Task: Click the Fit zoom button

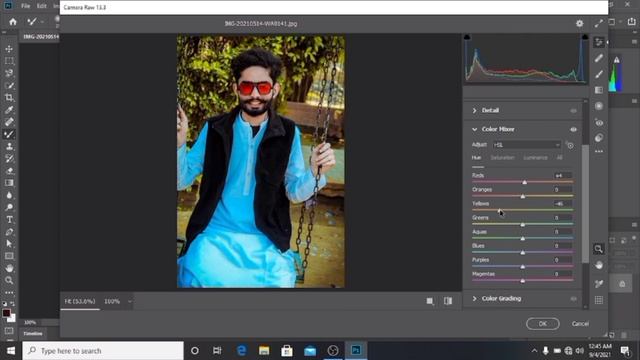Action: pyautogui.click(x=80, y=301)
